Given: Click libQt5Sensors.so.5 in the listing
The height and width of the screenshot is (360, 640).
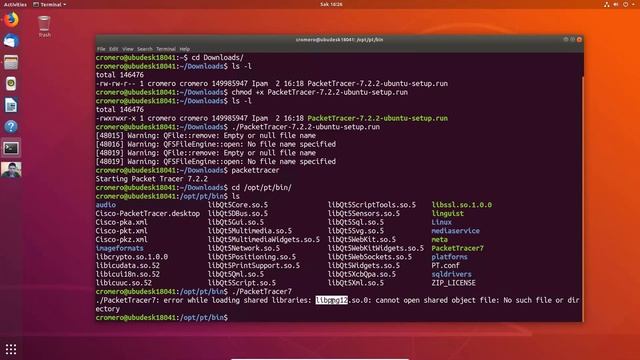Looking at the screenshot, I should pos(364,213).
